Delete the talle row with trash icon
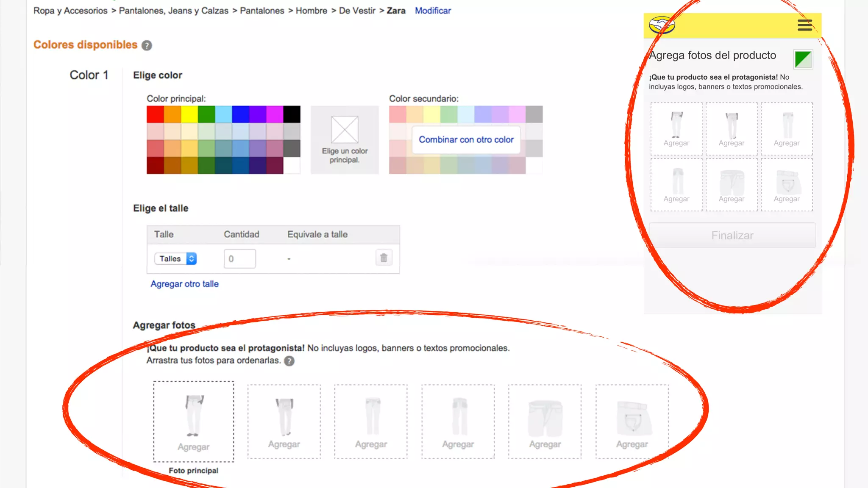This screenshot has width=868, height=488. (384, 258)
